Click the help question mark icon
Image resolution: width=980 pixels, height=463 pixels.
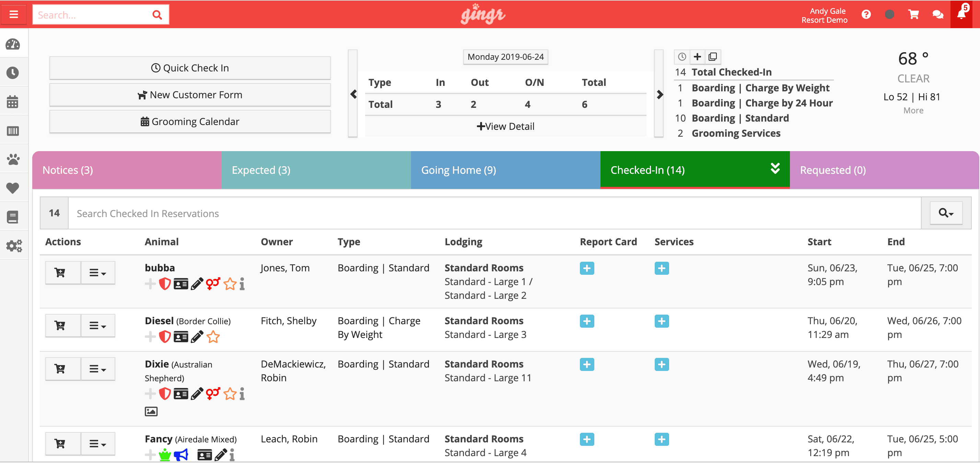coord(866,14)
